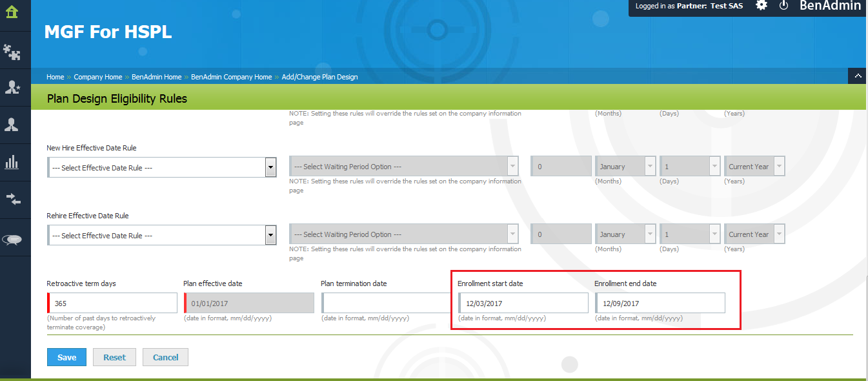
Task: Open the bar chart reports icon
Action: pyautogui.click(x=12, y=162)
